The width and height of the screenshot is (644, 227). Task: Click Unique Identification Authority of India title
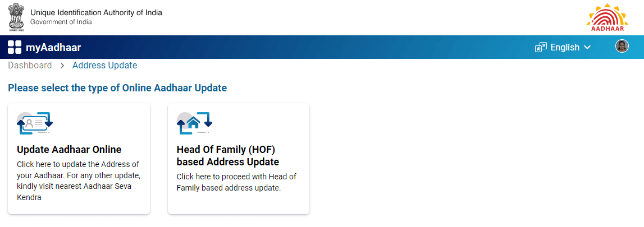coord(96,12)
